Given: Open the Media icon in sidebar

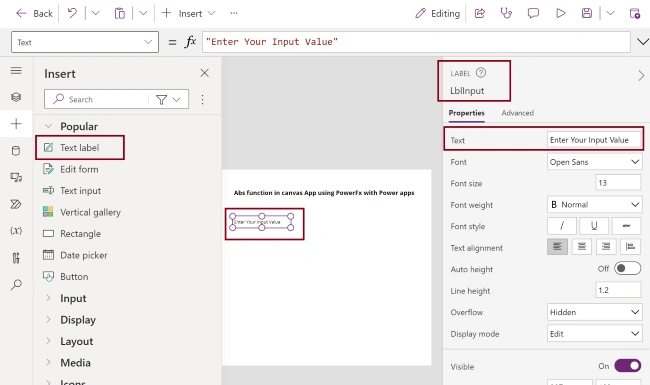Looking at the screenshot, I should (x=16, y=177).
